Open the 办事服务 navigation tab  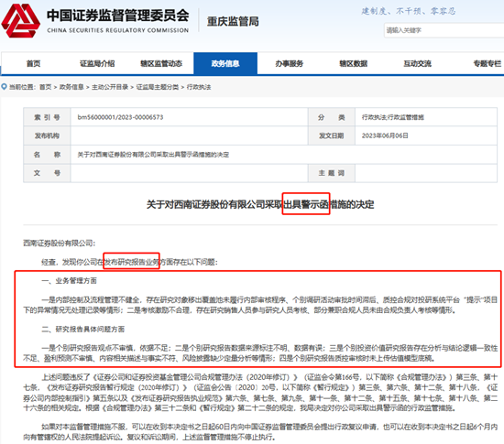pos(290,63)
